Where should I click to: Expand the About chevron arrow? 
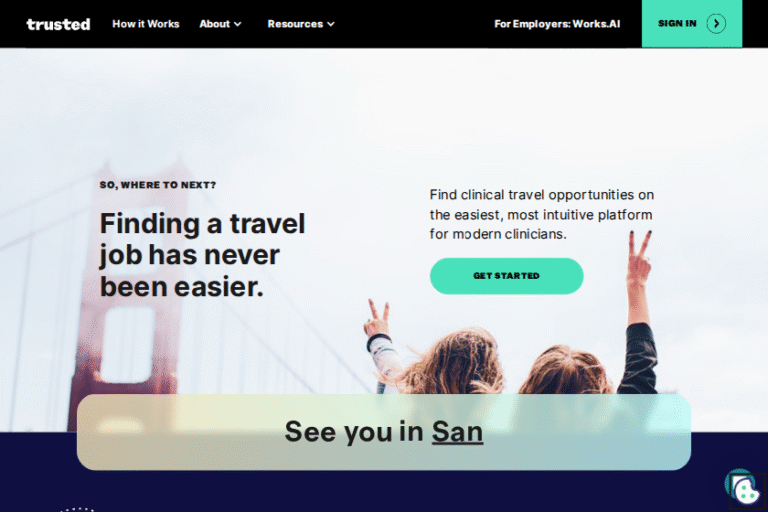238,24
